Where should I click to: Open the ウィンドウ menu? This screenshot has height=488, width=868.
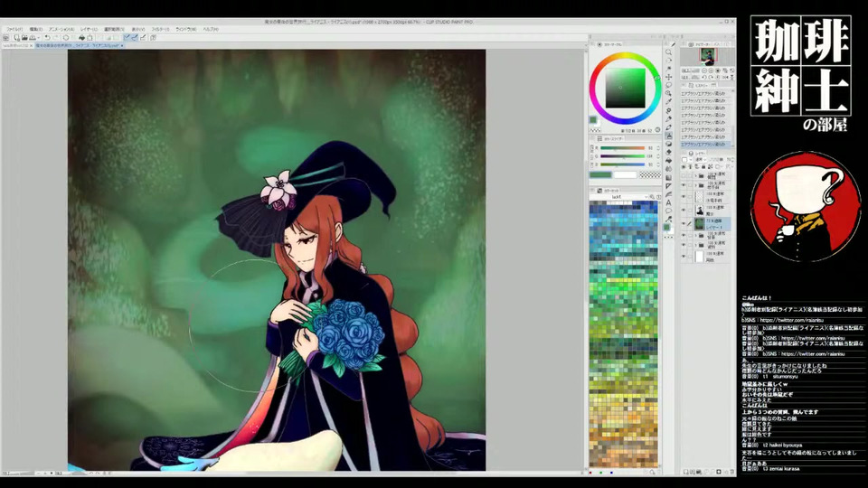pyautogui.click(x=185, y=29)
